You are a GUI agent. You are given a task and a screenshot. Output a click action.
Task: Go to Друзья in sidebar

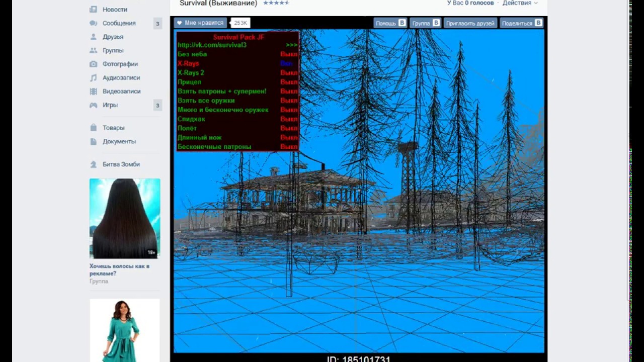pyautogui.click(x=113, y=37)
